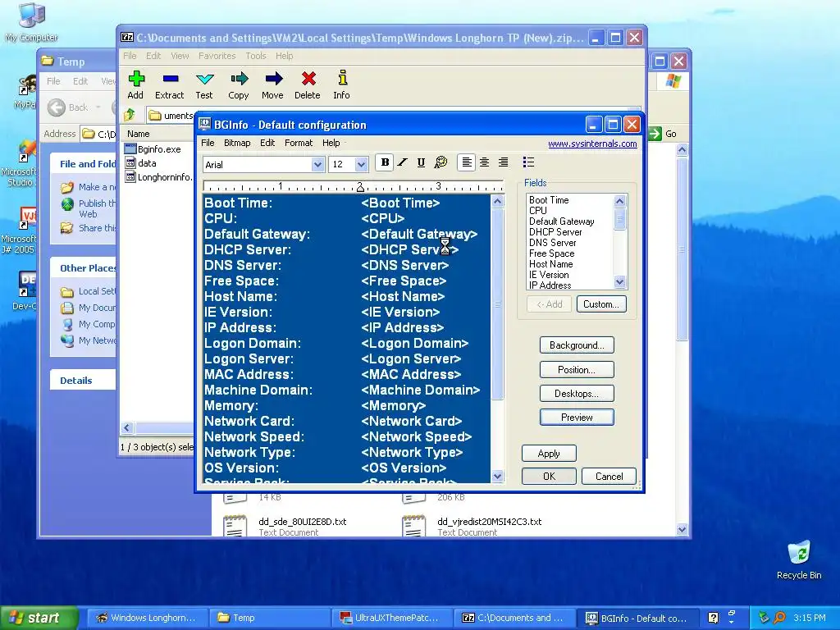Viewport: 840px width, 630px height.
Task: Select Longhorninfo file in 7-Zip list
Action: (x=158, y=177)
